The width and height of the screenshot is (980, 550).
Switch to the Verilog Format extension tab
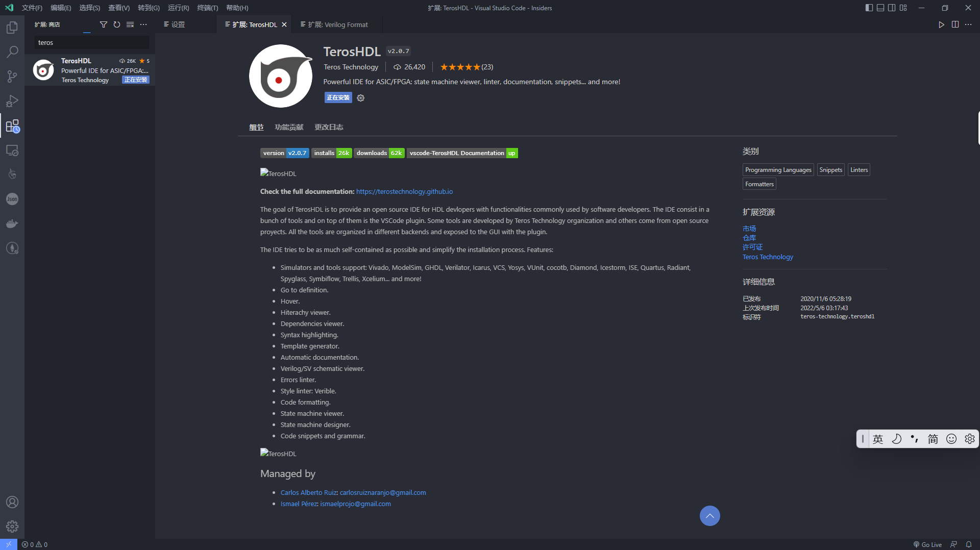tap(334, 24)
